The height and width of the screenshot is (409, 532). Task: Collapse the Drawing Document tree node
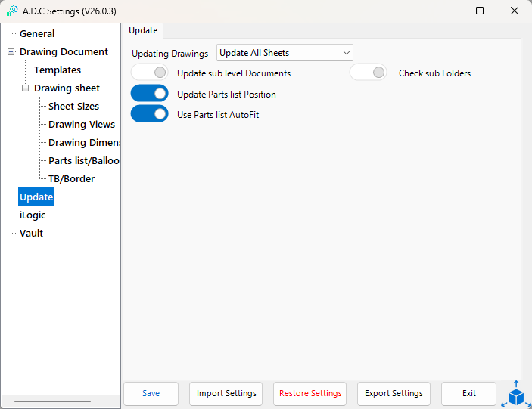point(11,52)
